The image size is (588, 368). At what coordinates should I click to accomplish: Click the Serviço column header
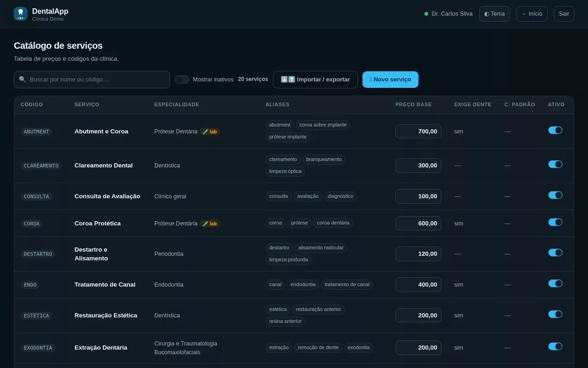click(x=87, y=105)
